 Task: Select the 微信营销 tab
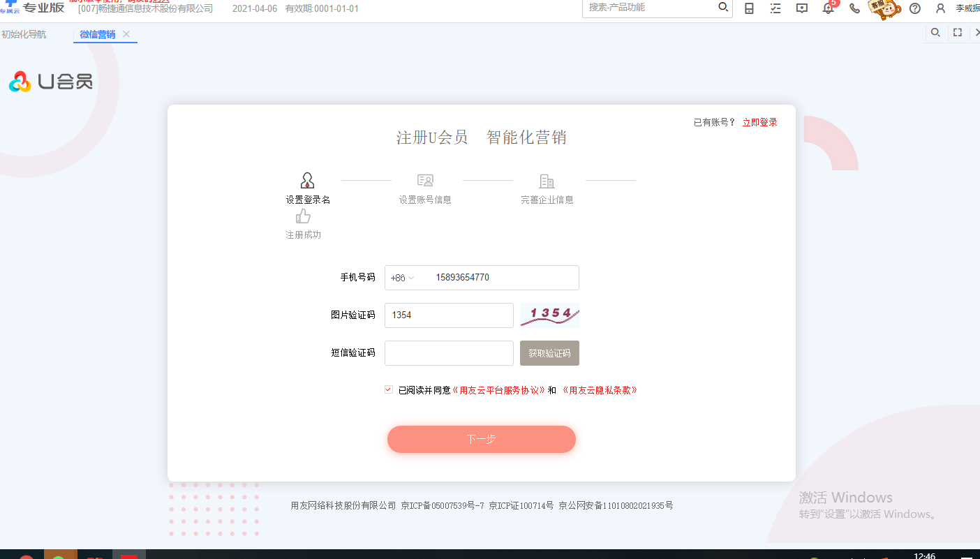pos(98,34)
